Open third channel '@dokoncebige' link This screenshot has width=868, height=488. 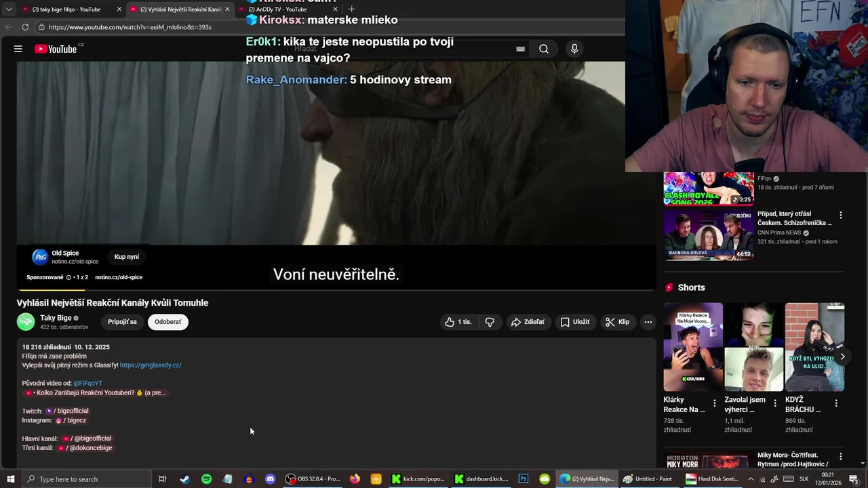[85, 448]
